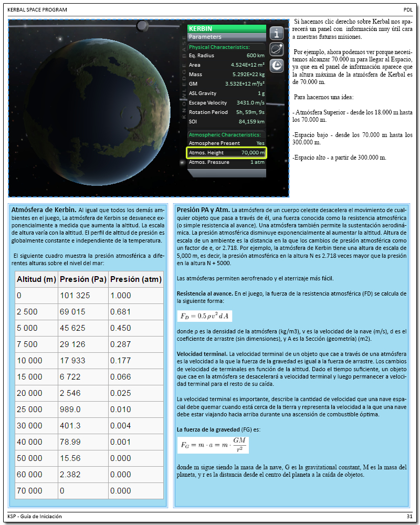This screenshot has height=525, width=420.
Task: Click the Atmos. Height 70,000 m row
Action: pyautogui.click(x=227, y=153)
